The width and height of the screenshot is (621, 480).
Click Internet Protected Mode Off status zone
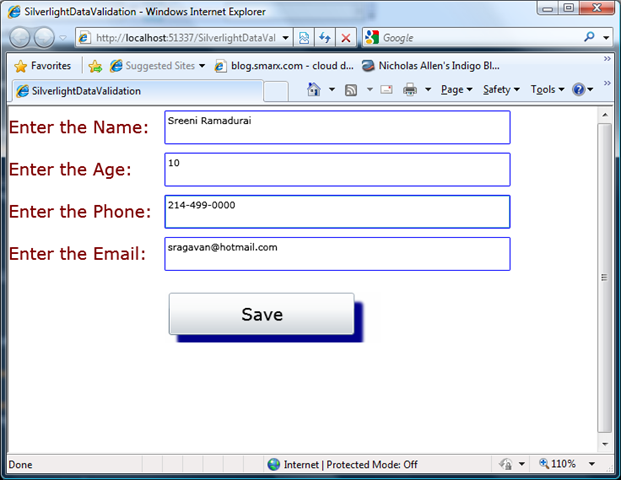click(342, 464)
